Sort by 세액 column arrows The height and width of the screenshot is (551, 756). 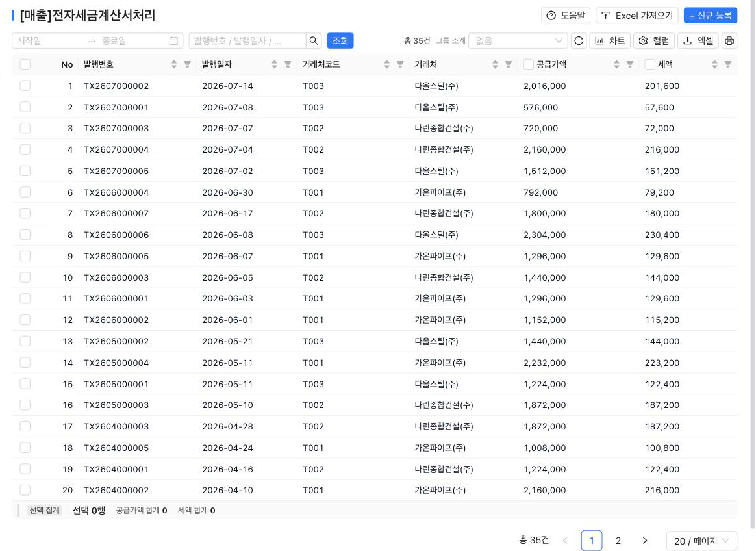point(714,64)
